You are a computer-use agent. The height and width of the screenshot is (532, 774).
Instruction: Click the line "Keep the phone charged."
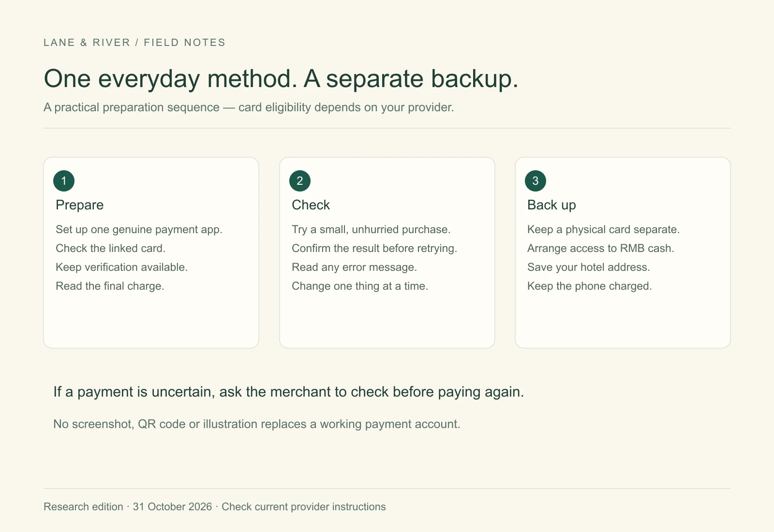click(590, 286)
